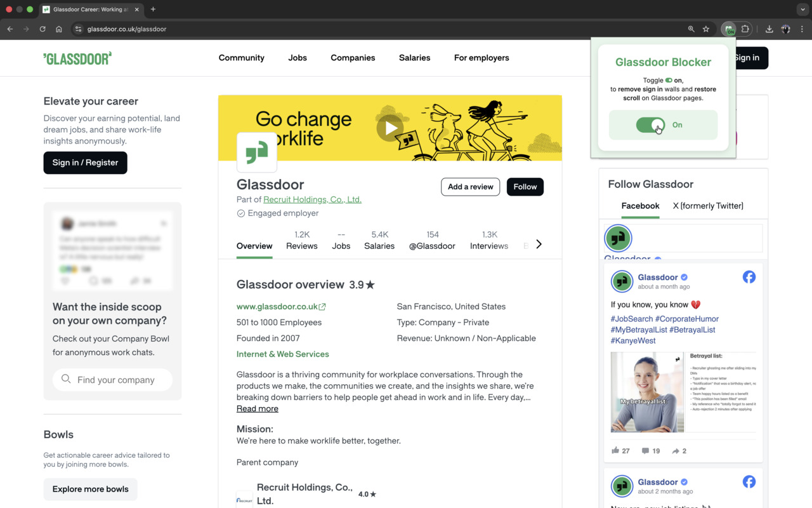Click the Sign in button in header
This screenshot has height=508, width=812.
[751, 58]
